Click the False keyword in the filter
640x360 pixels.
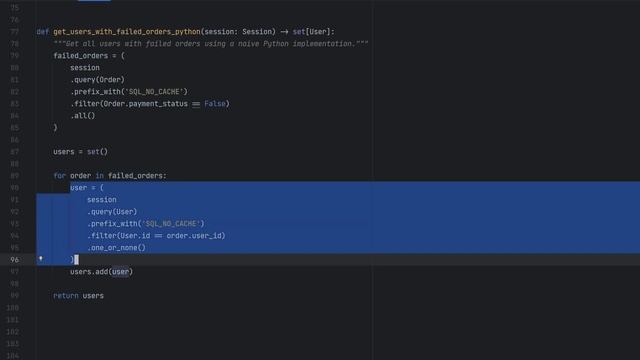point(215,104)
